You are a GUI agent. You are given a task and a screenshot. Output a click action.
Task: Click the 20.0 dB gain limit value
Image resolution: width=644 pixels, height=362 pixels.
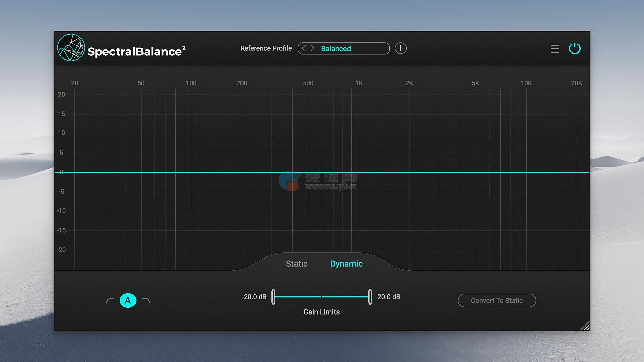coord(389,297)
